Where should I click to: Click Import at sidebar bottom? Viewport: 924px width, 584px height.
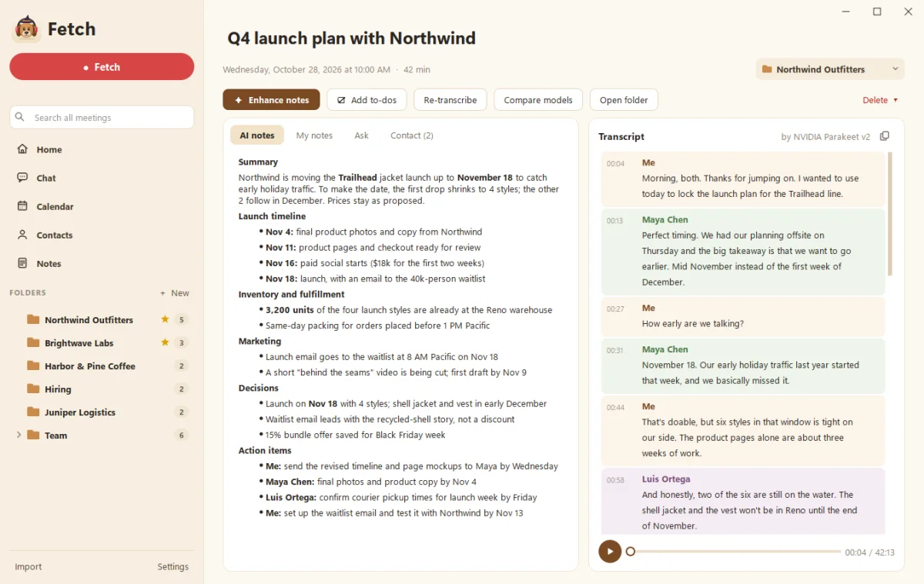point(28,566)
